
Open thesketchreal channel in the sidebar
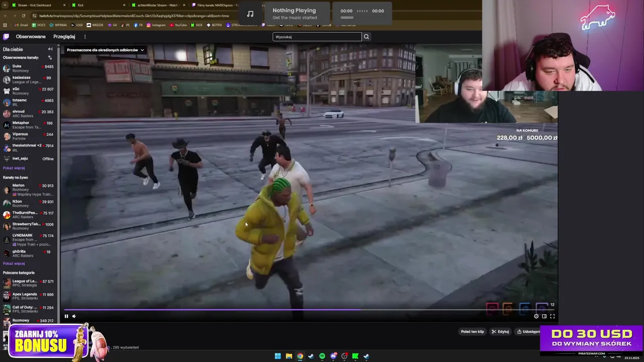(28, 147)
